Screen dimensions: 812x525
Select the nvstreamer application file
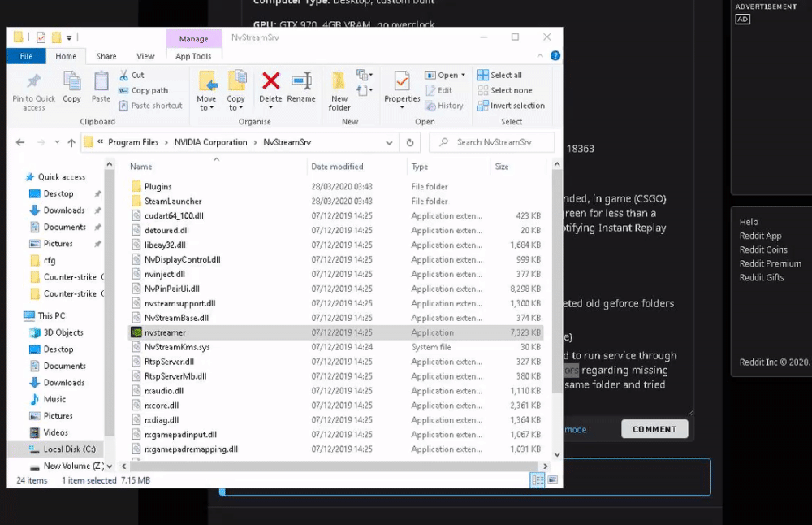336,332
